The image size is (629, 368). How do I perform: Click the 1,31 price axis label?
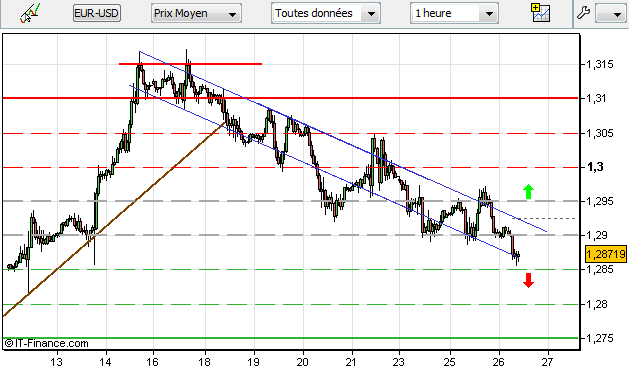(x=596, y=98)
